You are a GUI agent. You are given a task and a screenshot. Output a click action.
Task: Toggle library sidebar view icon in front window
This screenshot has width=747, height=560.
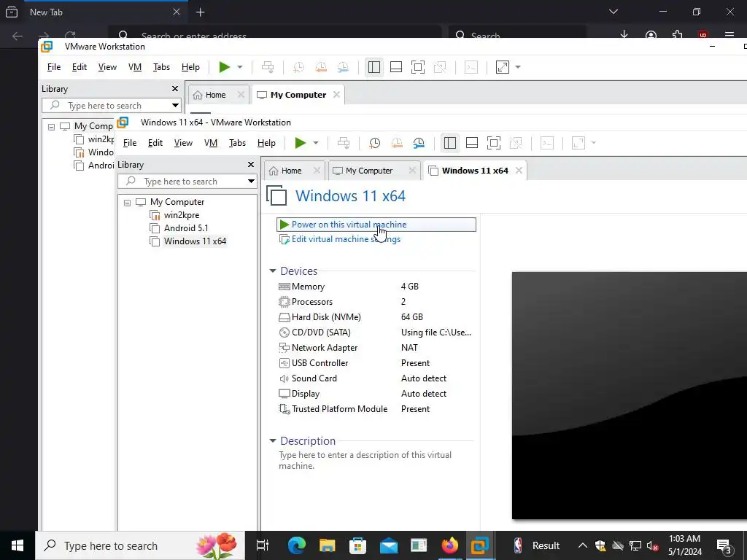click(x=449, y=143)
